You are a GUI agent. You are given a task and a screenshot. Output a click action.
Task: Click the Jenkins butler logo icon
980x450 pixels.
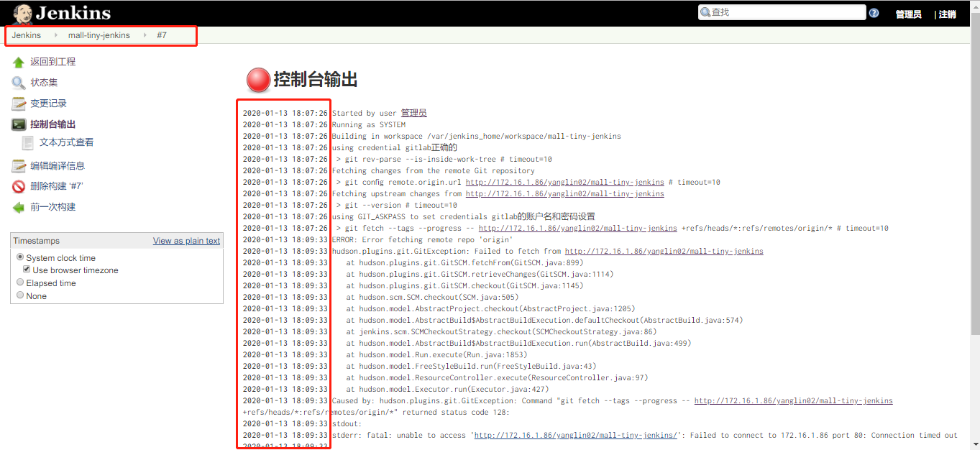(x=22, y=13)
